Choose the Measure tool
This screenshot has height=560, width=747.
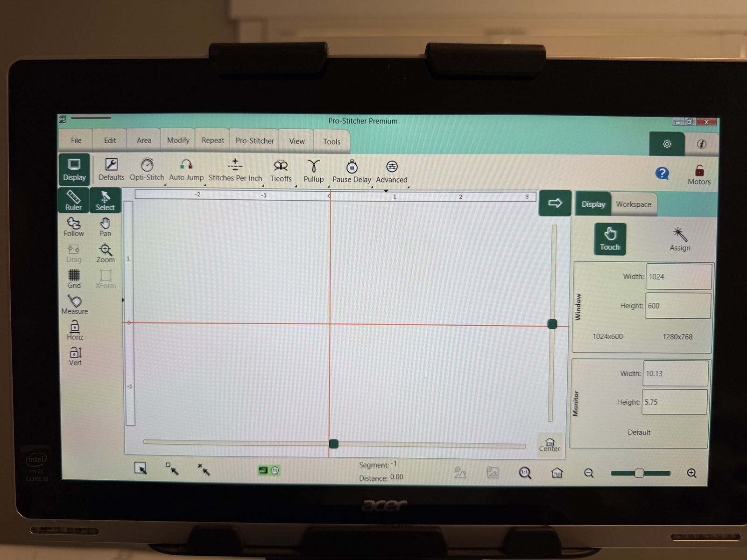pos(75,304)
